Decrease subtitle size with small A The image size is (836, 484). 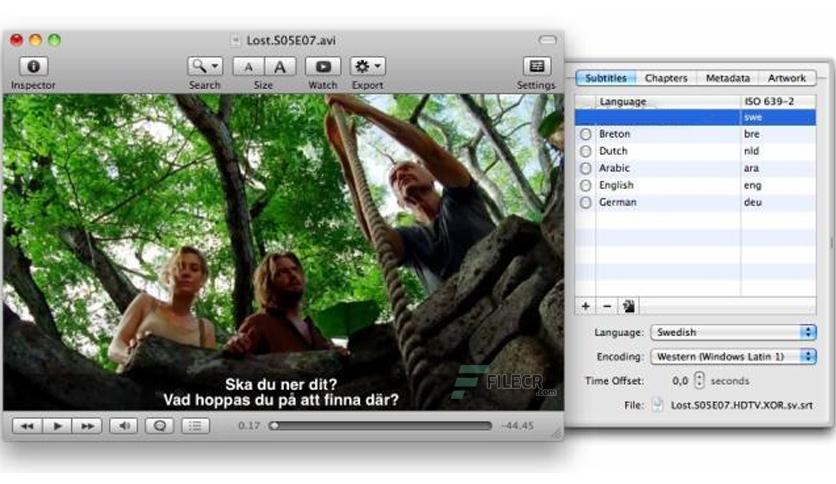click(x=248, y=67)
